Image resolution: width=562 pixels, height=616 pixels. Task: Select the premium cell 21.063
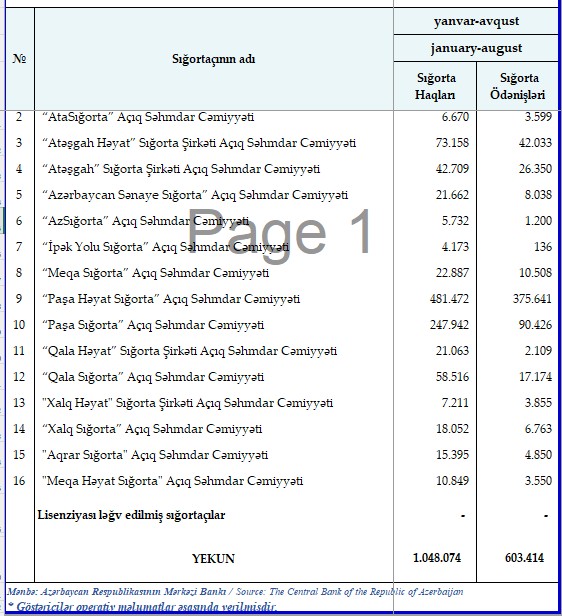click(x=452, y=350)
